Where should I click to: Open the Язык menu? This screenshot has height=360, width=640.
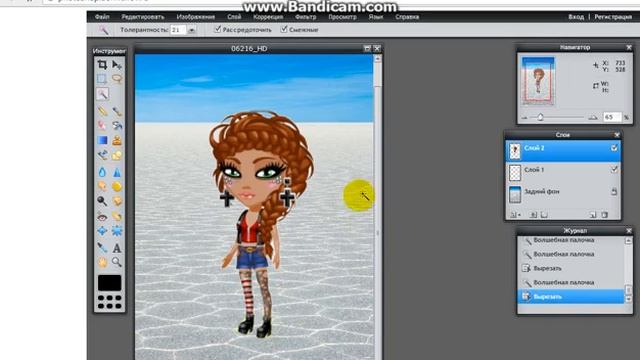click(x=376, y=17)
